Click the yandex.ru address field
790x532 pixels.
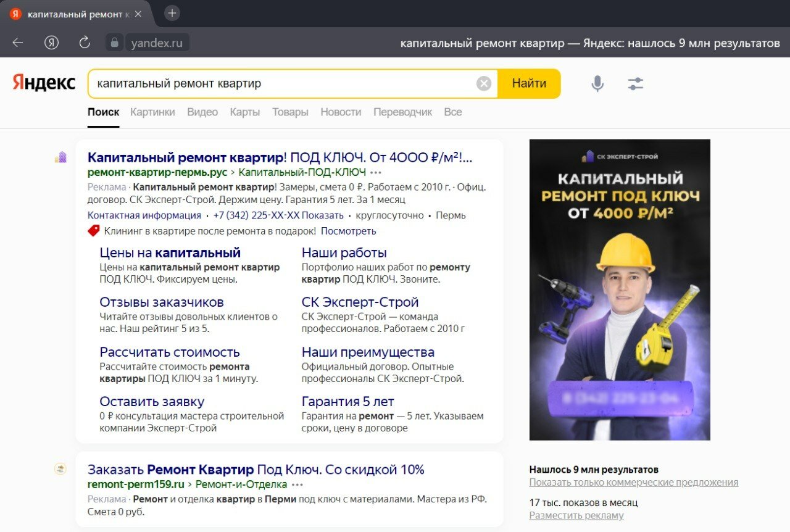tap(157, 43)
